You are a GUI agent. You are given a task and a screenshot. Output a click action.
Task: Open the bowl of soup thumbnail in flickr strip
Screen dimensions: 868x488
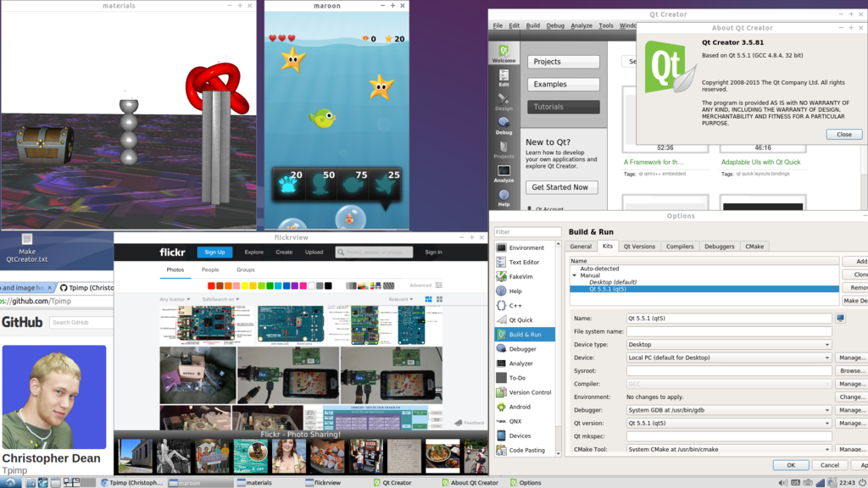(442, 457)
